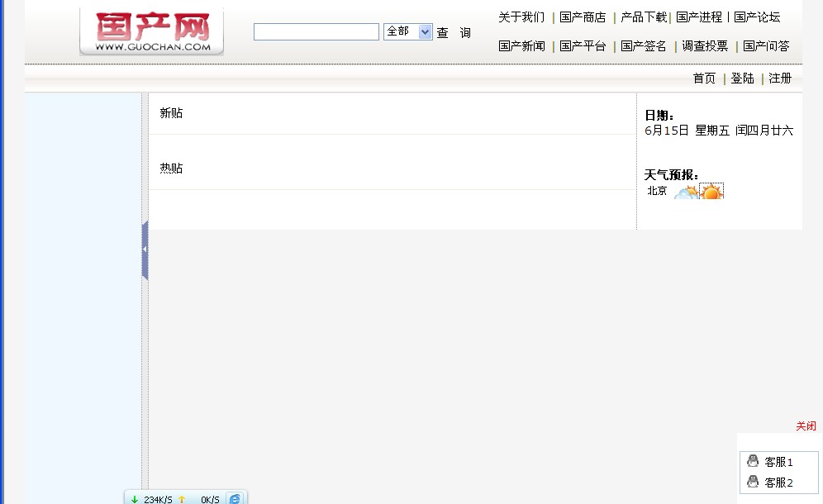Click the yellow upload arrow speed indicator
823x504 pixels.
point(182,499)
